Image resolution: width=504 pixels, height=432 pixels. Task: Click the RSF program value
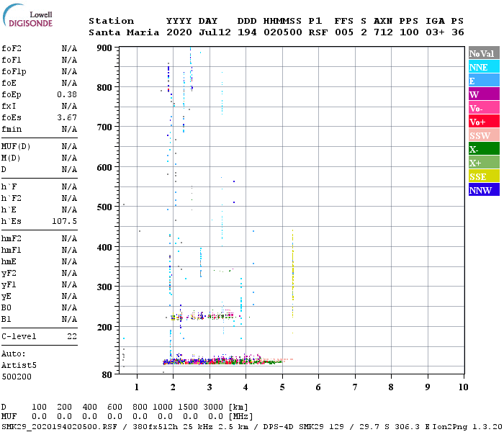click(318, 32)
